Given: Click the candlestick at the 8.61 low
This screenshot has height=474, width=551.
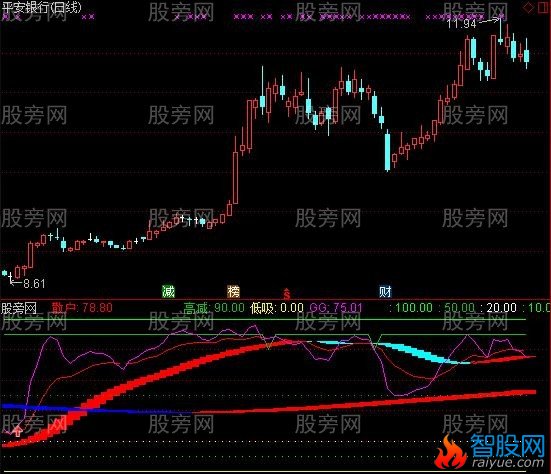Looking at the screenshot, I should point(10,277).
